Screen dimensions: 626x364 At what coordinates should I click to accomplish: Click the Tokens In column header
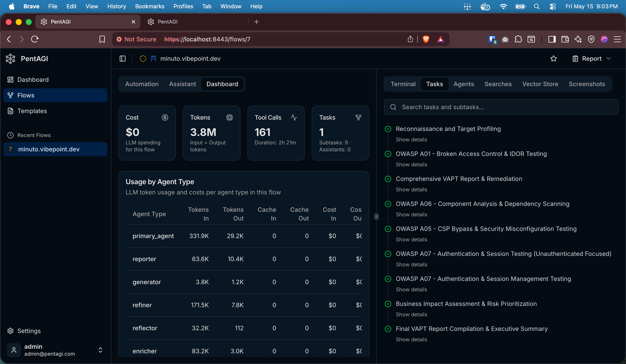click(x=198, y=214)
